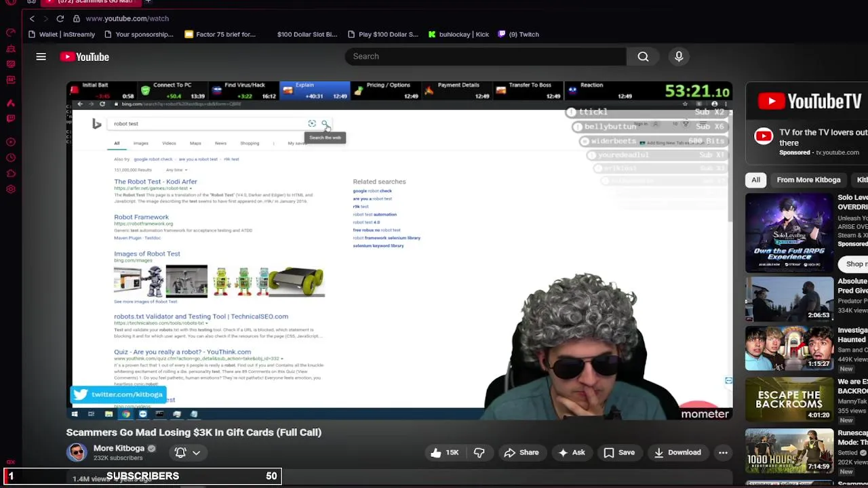Screen dimensions: 868x488
Task: Reload the YouTube page
Action: point(60,18)
